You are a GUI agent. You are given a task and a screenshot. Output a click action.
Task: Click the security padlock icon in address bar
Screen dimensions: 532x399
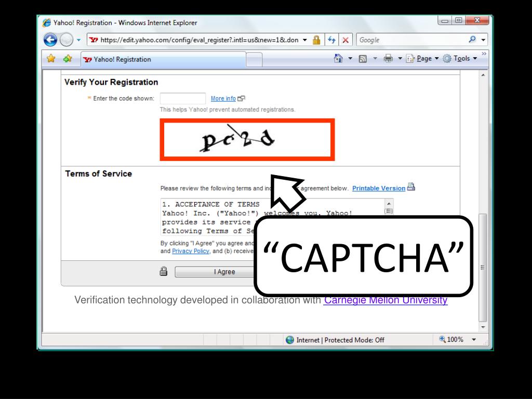pyautogui.click(x=316, y=40)
